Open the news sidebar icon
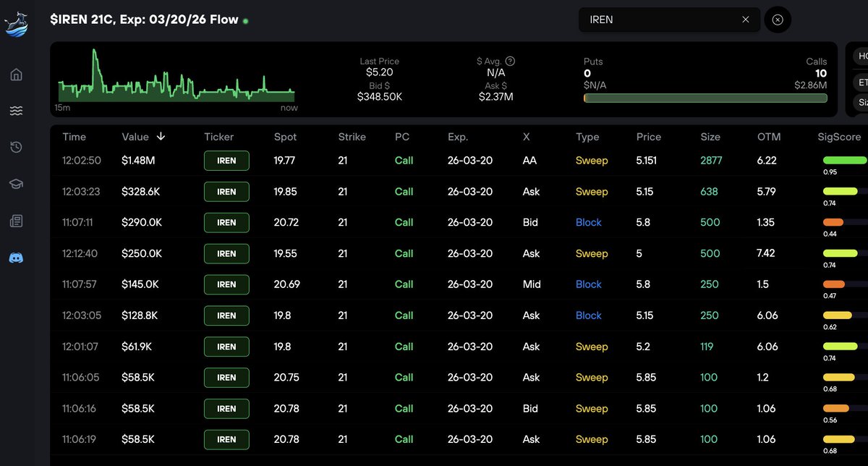The image size is (868, 466). coord(16,221)
